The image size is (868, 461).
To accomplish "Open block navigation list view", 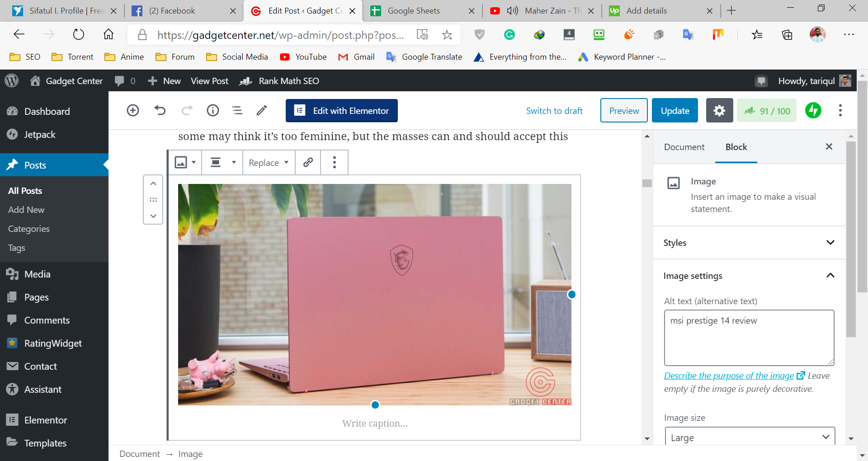I will [237, 110].
